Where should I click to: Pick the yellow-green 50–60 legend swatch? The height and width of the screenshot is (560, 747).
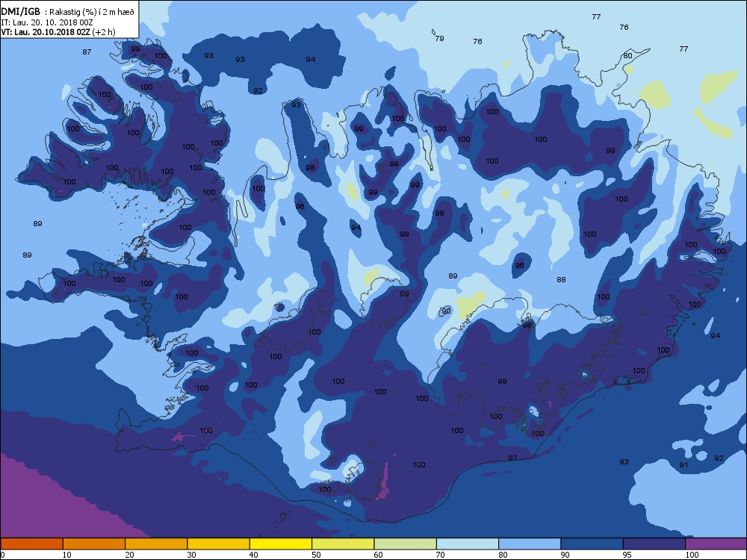click(343, 544)
